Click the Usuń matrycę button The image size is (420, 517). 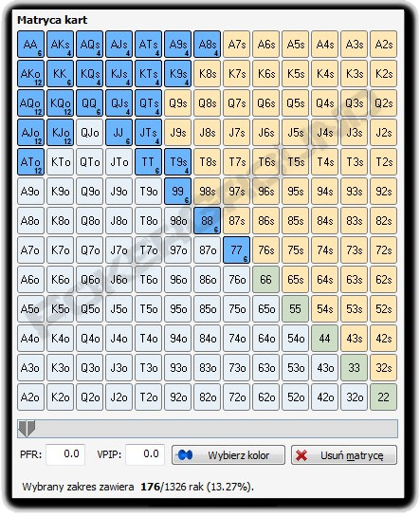pos(344,455)
